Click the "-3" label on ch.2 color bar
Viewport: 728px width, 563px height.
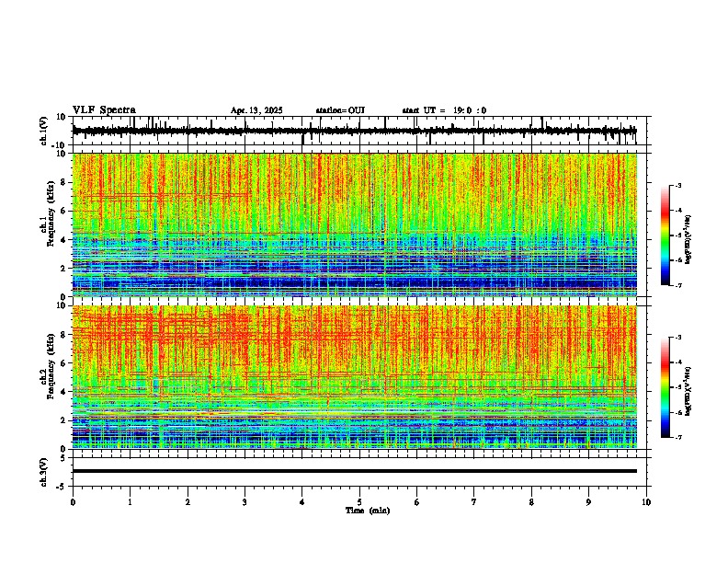[677, 338]
